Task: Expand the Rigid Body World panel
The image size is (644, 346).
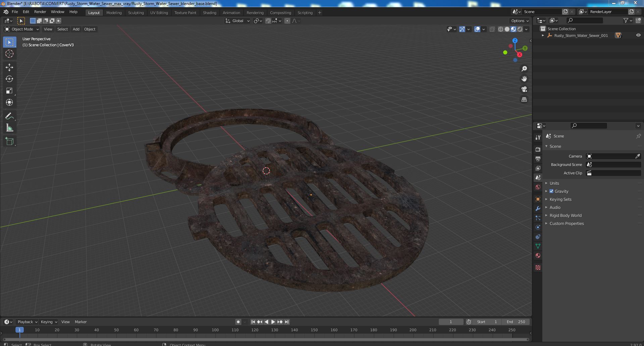Action: point(565,215)
